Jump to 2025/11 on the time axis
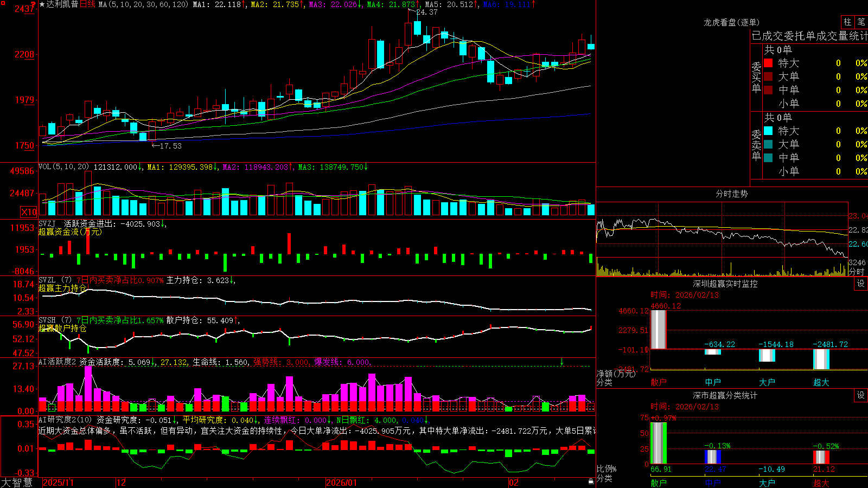 58,483
